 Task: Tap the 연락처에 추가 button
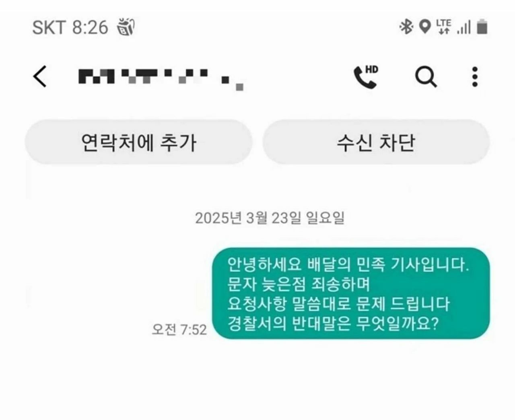(138, 142)
